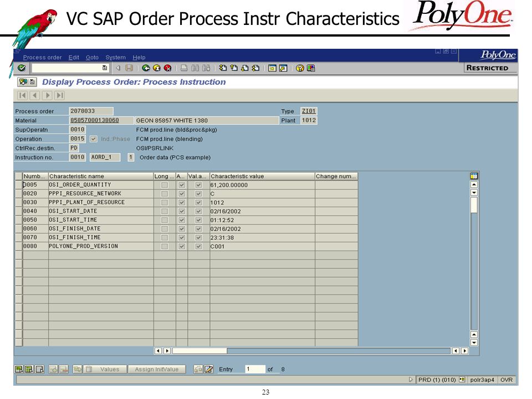Click the icon left of Display Process Order title

[23, 82]
